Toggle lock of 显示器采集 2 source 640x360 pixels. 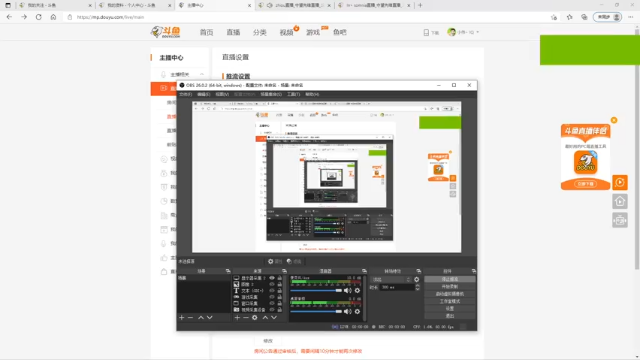point(280,278)
